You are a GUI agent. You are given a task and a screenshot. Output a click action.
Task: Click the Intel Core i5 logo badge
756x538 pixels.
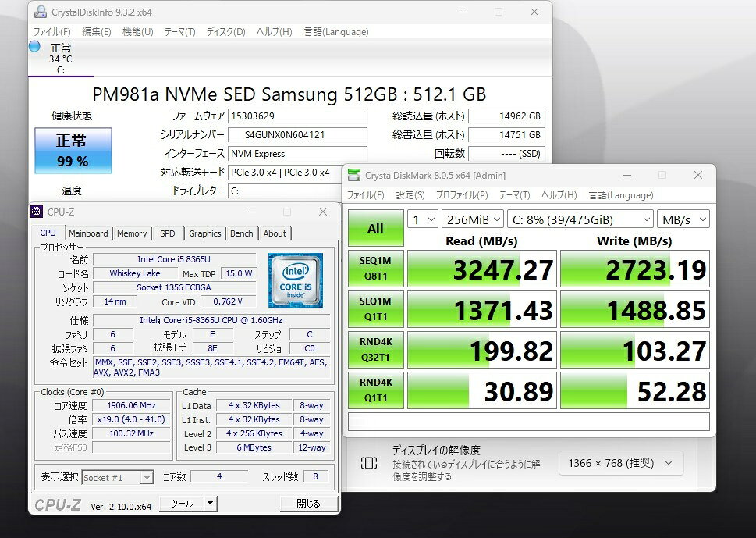tap(295, 280)
